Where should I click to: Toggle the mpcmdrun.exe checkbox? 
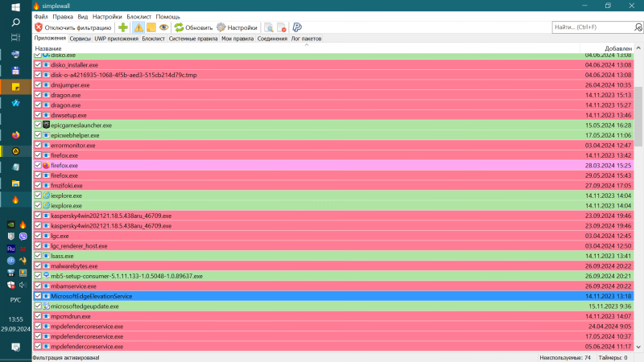point(38,316)
